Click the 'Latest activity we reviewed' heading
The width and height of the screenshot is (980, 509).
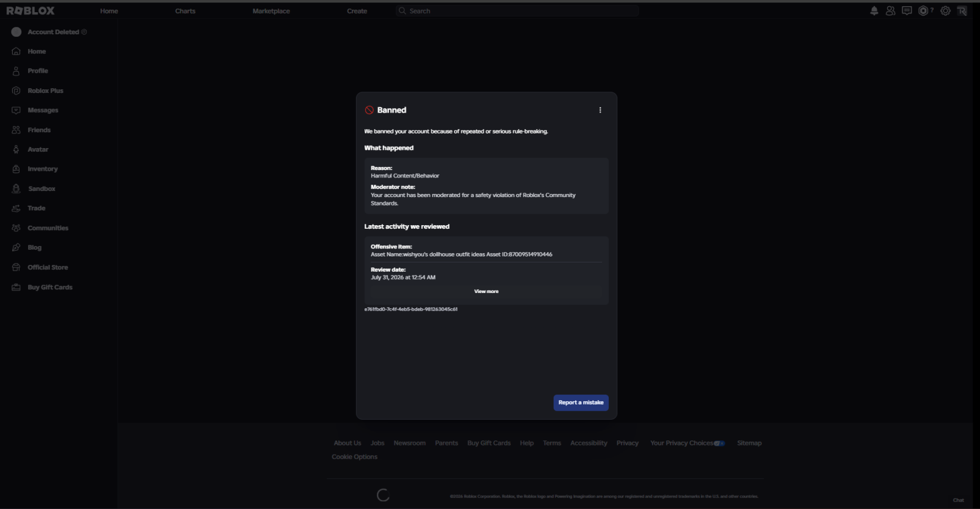(x=407, y=226)
